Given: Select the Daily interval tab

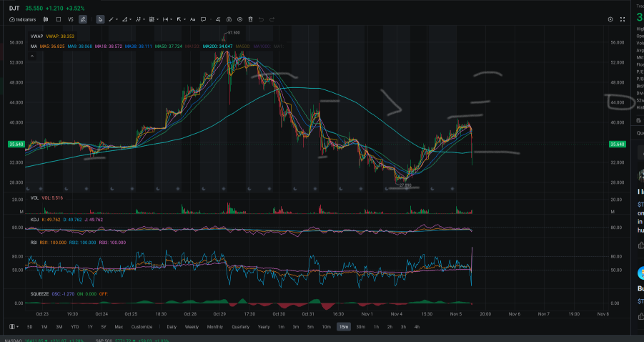Looking at the screenshot, I should [x=172, y=327].
